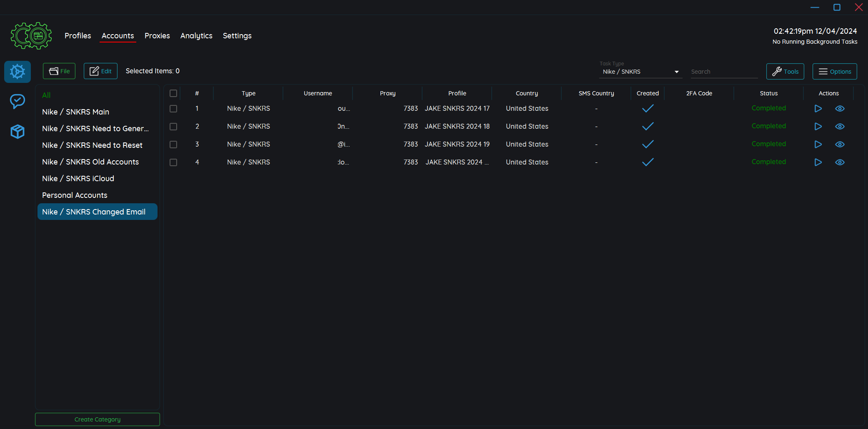Open the File menu button
This screenshot has width=868, height=429.
click(59, 71)
